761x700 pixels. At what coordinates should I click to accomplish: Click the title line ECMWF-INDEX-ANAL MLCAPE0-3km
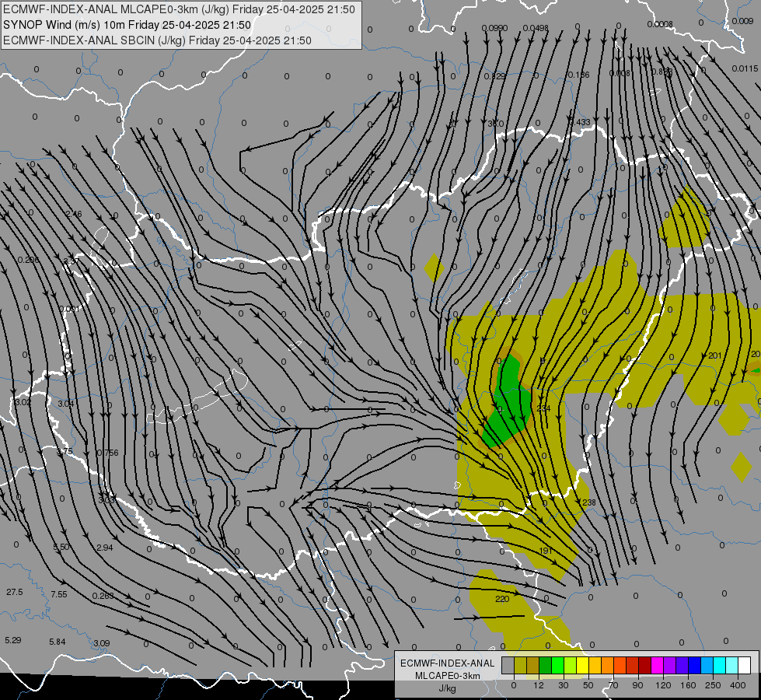[x=179, y=9]
